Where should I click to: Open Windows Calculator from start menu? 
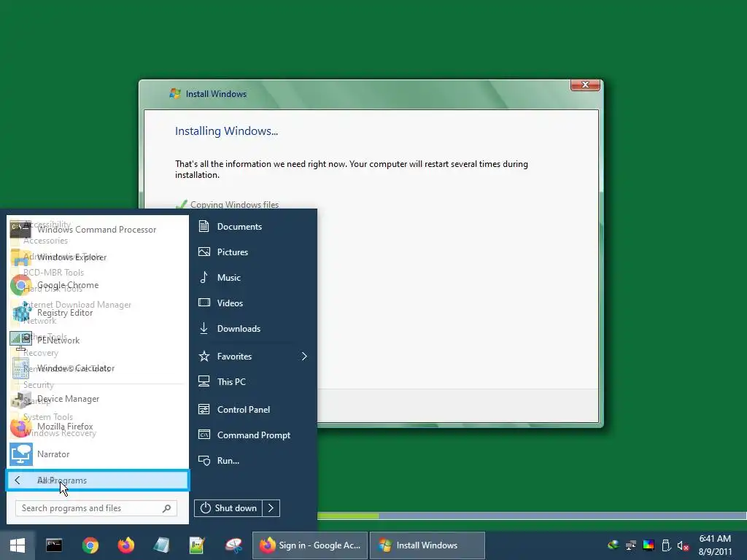pos(97,368)
